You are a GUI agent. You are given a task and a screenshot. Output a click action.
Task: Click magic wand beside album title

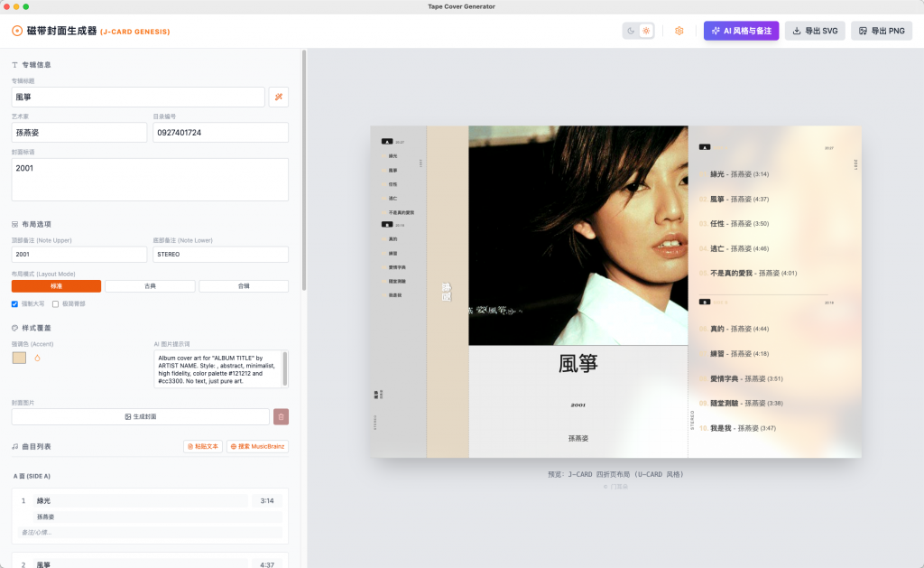pyautogui.click(x=279, y=97)
